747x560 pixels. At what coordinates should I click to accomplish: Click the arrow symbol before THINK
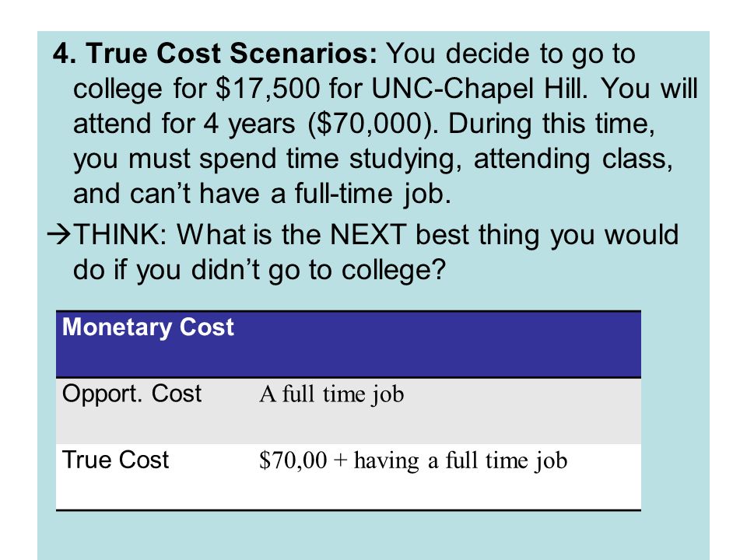(x=59, y=235)
